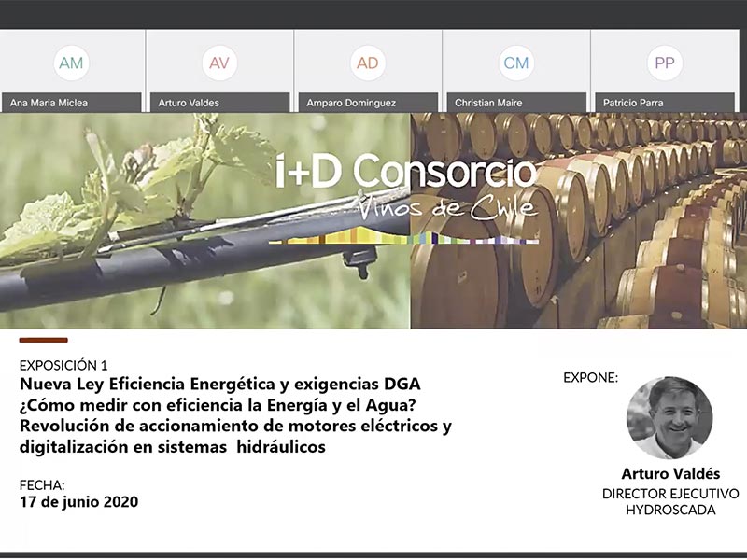Click the Nueva Ley Eficiencia Energética title line
Image resolution: width=747 pixels, height=560 pixels.
[220, 384]
